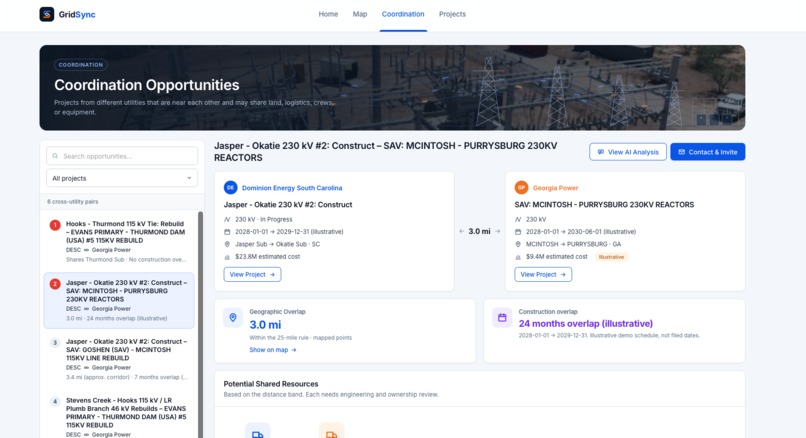The image size is (806, 438).
Task: Click the DE utility avatar icon
Action: pyautogui.click(x=230, y=188)
